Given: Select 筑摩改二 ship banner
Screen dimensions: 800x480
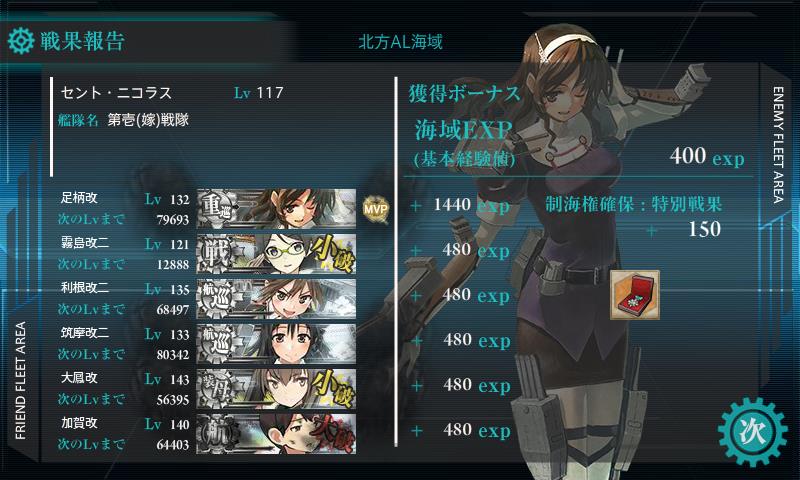Looking at the screenshot, I should tap(277, 344).
